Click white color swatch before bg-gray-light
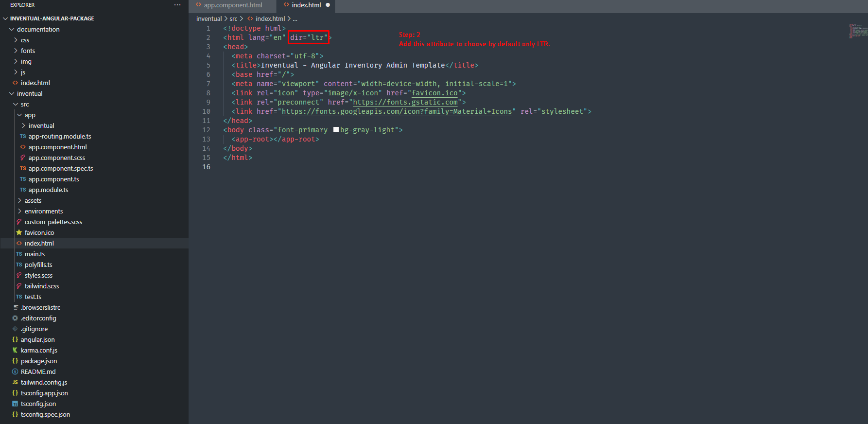This screenshot has height=424, width=868. click(x=336, y=130)
